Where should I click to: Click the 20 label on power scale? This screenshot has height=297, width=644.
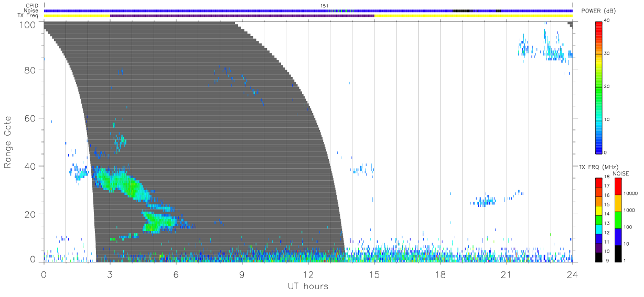(x=606, y=86)
